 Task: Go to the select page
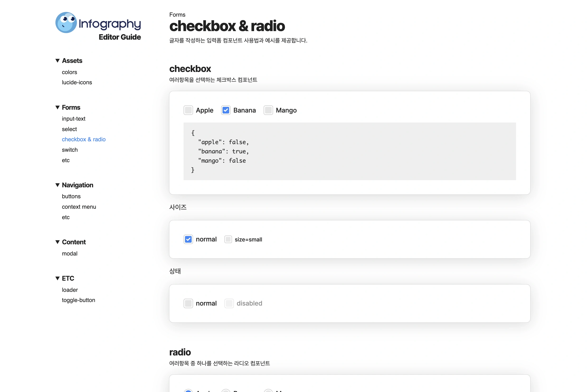pyautogui.click(x=70, y=129)
